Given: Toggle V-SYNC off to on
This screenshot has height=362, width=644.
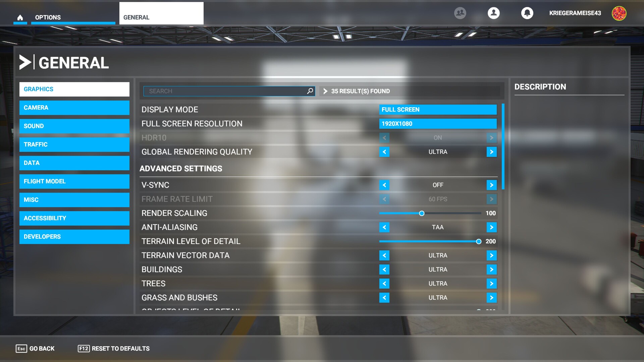Looking at the screenshot, I should coord(491,185).
